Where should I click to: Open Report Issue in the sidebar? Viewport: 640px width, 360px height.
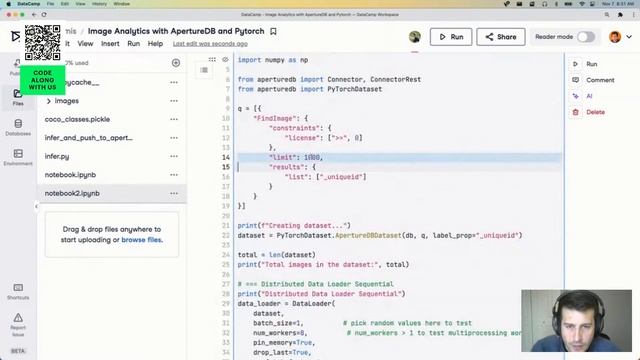tap(18, 324)
